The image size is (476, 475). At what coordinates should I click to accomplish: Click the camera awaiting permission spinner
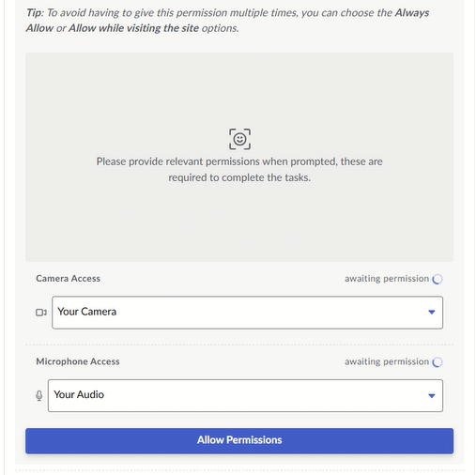[438, 279]
